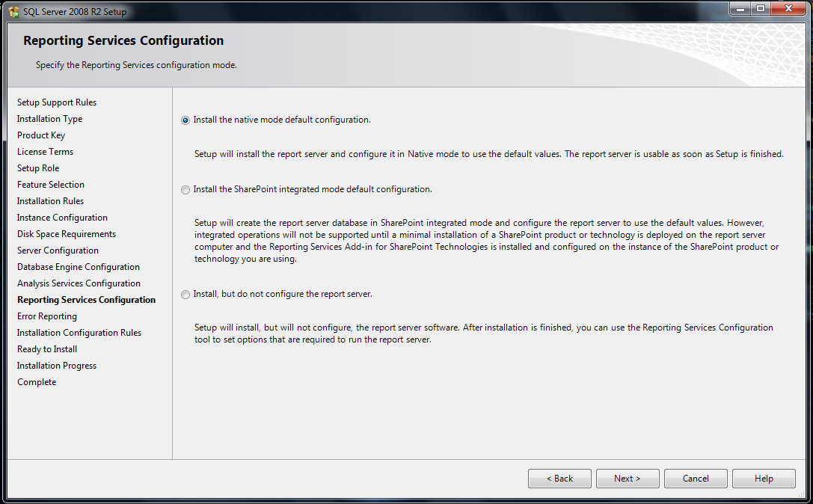
Task: Click Installation Type step in sidebar
Action: tap(49, 119)
